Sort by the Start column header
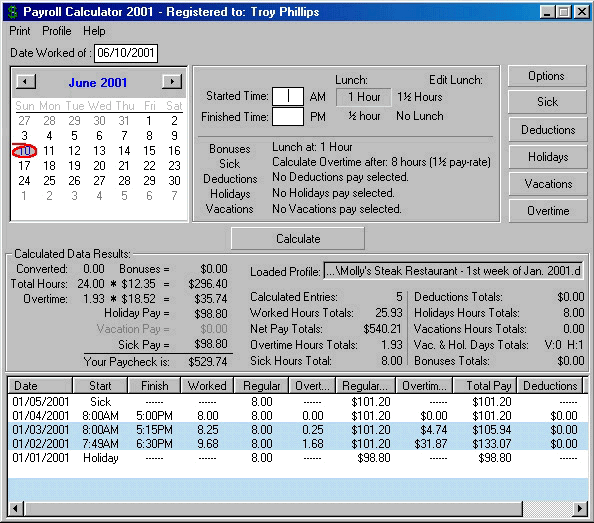The height and width of the screenshot is (523, 594). pos(100,386)
